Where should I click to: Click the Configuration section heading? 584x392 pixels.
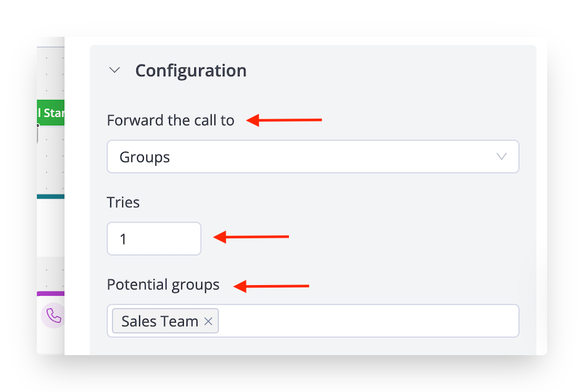tap(191, 71)
